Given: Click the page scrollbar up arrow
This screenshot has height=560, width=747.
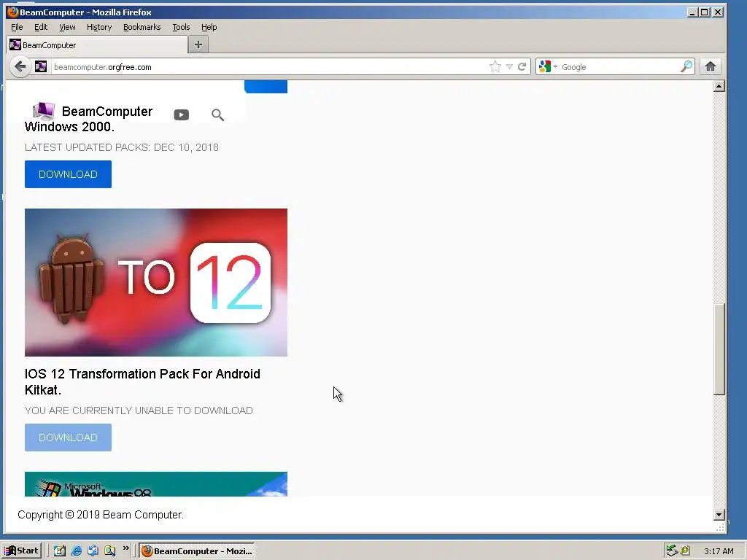Looking at the screenshot, I should click(719, 86).
